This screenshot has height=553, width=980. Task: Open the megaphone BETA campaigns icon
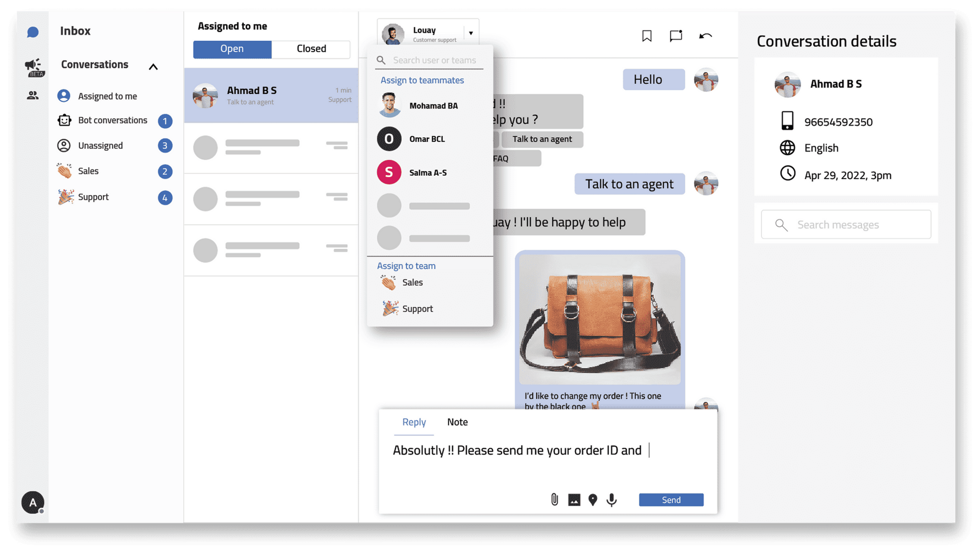(x=34, y=67)
